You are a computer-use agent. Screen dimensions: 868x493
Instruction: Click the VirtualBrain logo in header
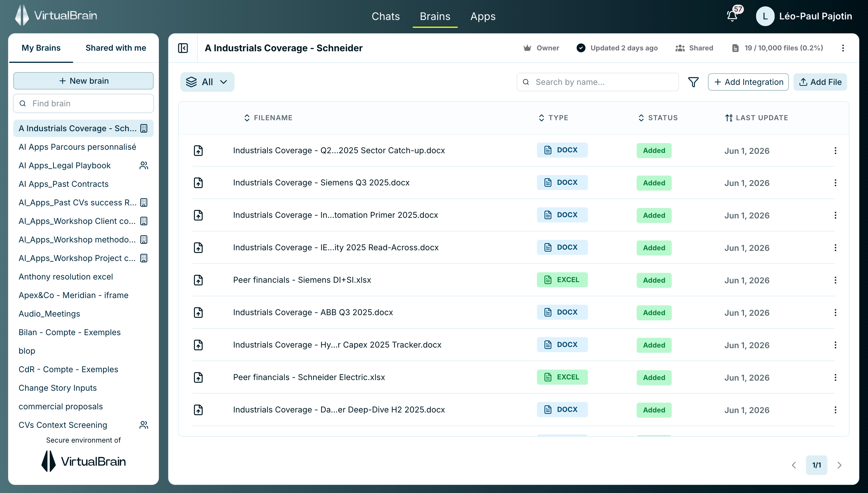(56, 15)
